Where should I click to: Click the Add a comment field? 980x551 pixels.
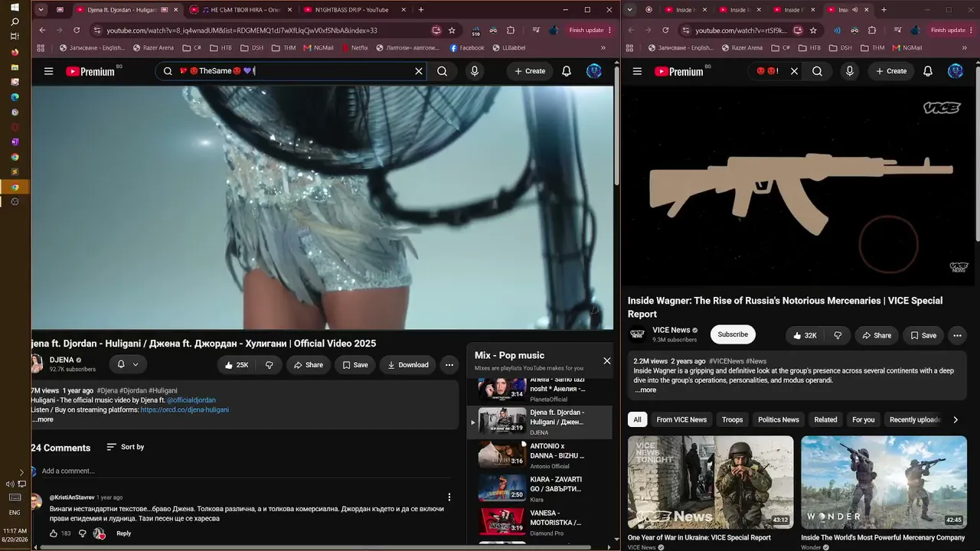(245, 471)
